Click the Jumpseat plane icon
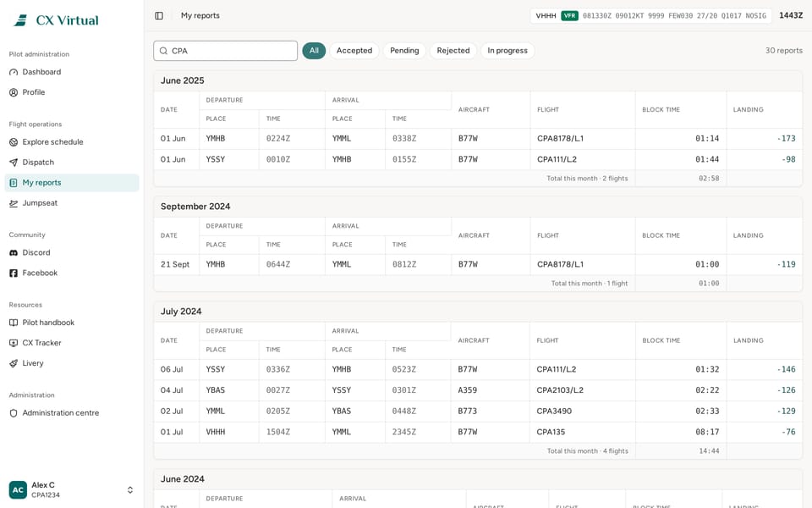The width and height of the screenshot is (812, 508). 14,203
